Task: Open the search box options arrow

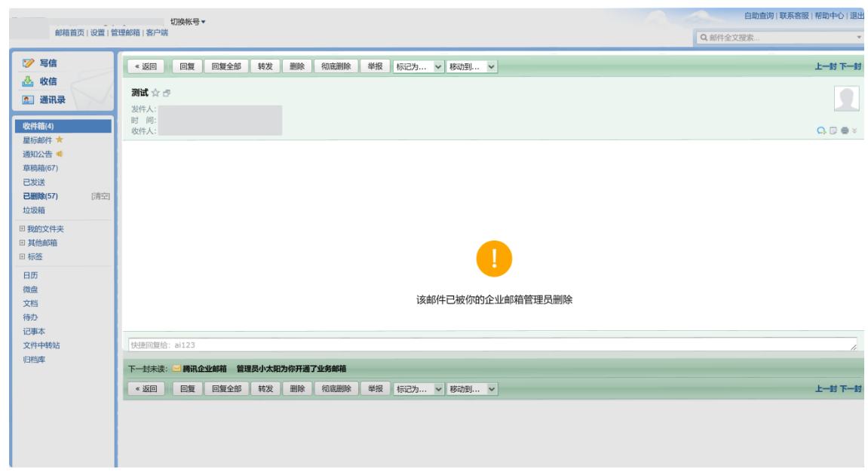Action: tap(859, 38)
